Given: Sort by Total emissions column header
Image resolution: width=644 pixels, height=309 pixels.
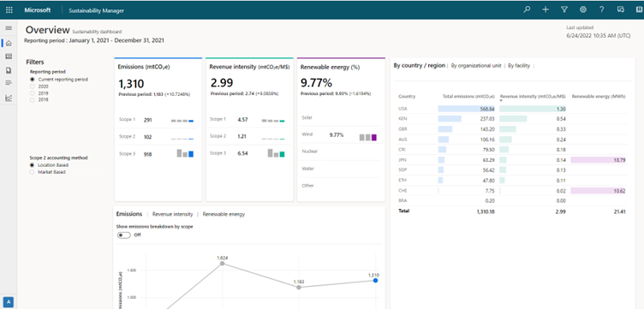Looking at the screenshot, I should pyautogui.click(x=468, y=97).
